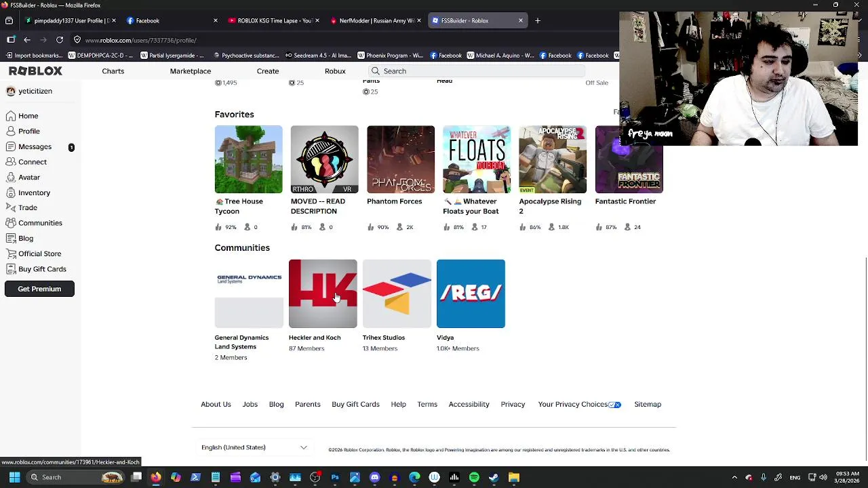The width and height of the screenshot is (868, 488).
Task: Open the Help footer link
Action: (x=398, y=405)
